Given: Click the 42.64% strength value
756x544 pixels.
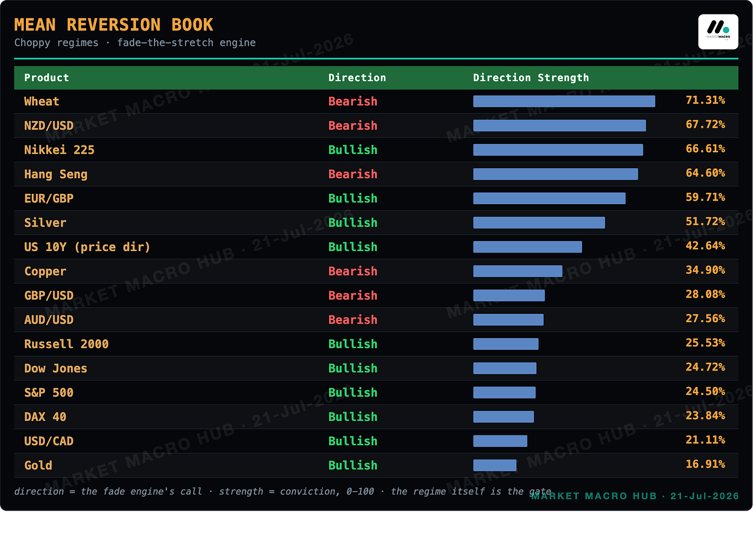Looking at the screenshot, I should [705, 246].
